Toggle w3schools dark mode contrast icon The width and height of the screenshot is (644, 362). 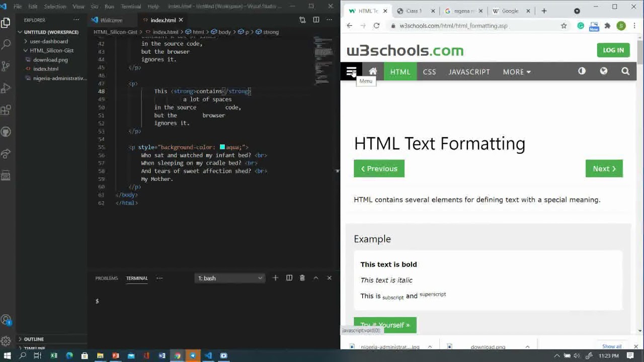(582, 71)
